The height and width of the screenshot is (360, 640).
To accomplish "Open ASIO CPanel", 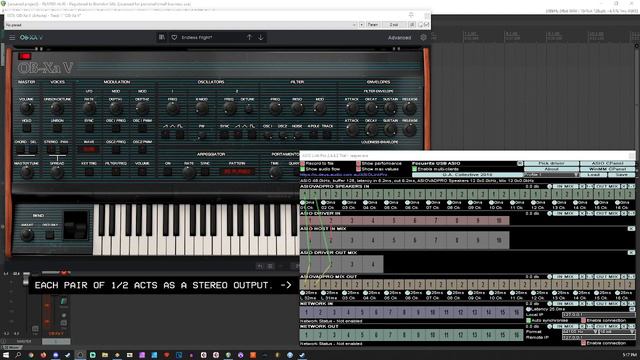I will tap(607, 163).
